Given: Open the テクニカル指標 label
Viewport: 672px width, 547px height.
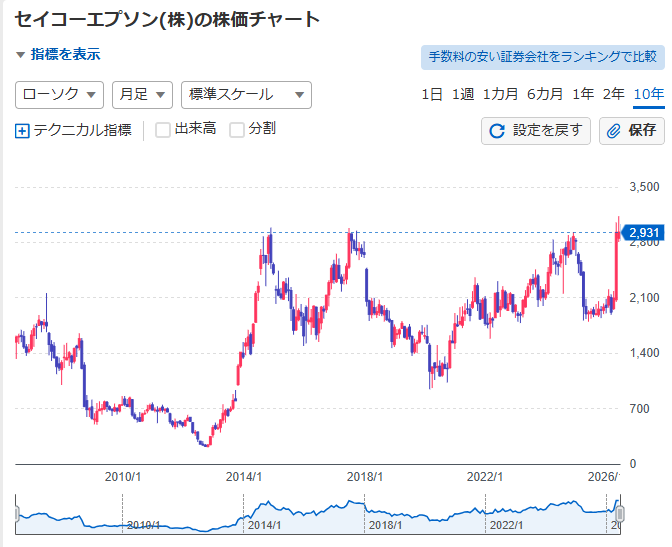Looking at the screenshot, I should point(82,130).
